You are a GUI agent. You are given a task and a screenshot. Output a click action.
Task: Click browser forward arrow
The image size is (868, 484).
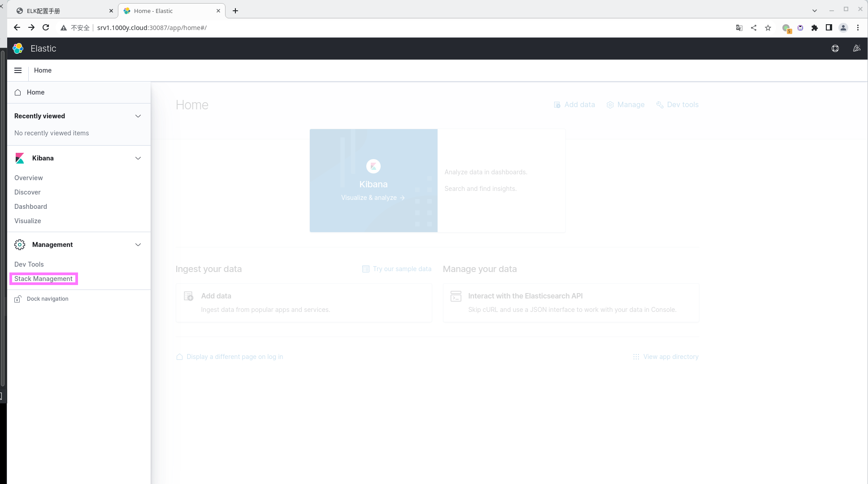point(31,27)
